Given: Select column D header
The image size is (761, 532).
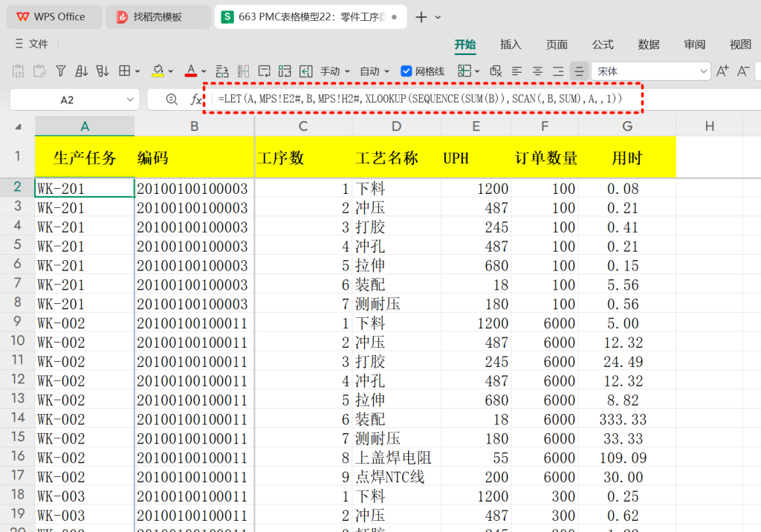Looking at the screenshot, I should tap(397, 126).
